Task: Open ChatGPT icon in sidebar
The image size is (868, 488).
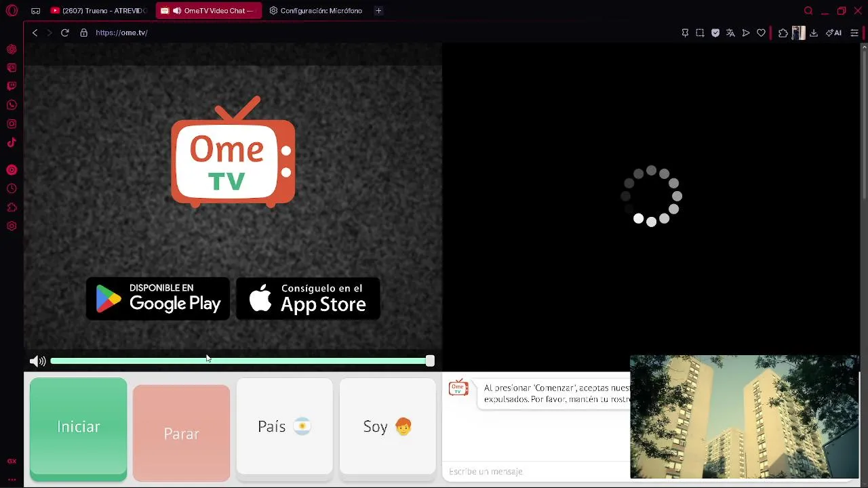Action: (12, 49)
